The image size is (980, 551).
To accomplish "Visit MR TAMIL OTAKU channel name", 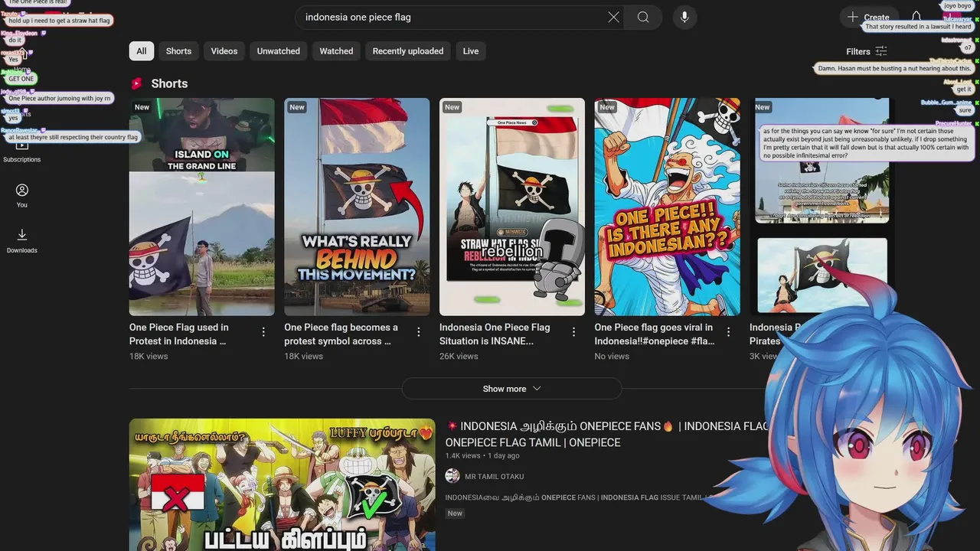I will tap(495, 477).
